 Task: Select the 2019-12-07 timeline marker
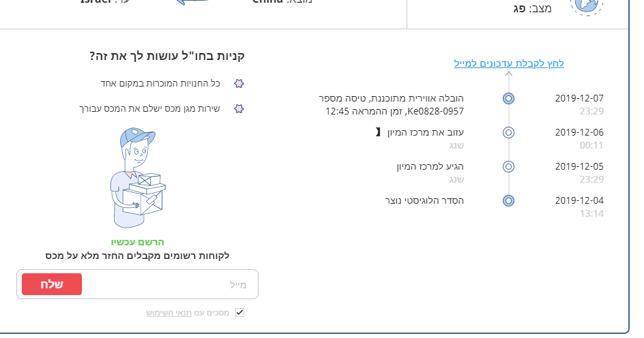click(508, 98)
